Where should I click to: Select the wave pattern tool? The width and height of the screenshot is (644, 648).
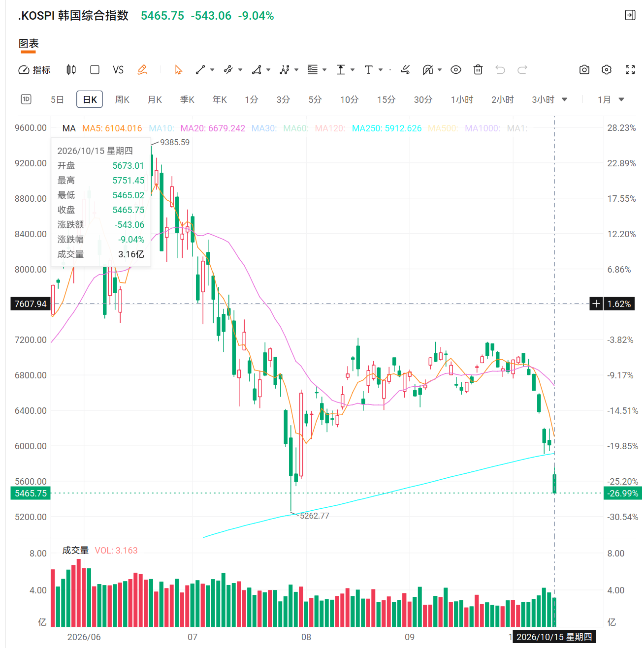(285, 70)
